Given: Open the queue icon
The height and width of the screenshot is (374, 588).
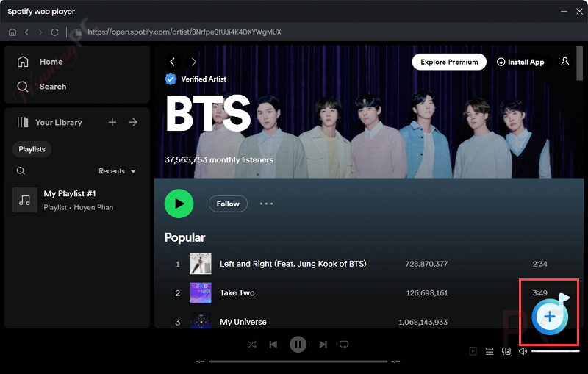Looking at the screenshot, I should (490, 351).
